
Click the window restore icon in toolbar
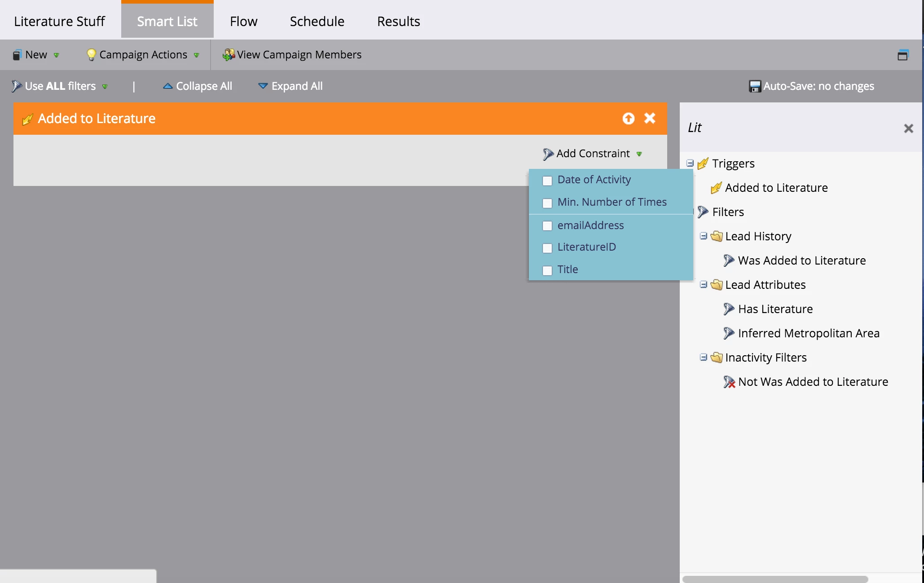click(902, 55)
